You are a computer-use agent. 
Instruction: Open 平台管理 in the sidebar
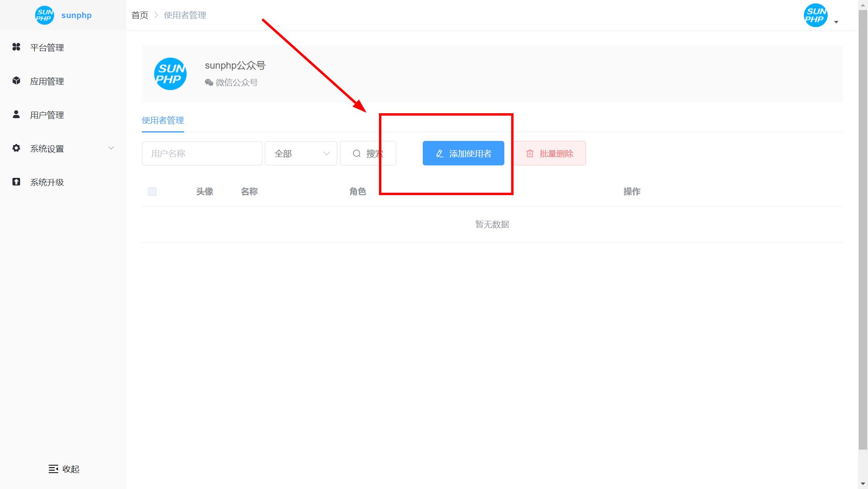(x=63, y=47)
